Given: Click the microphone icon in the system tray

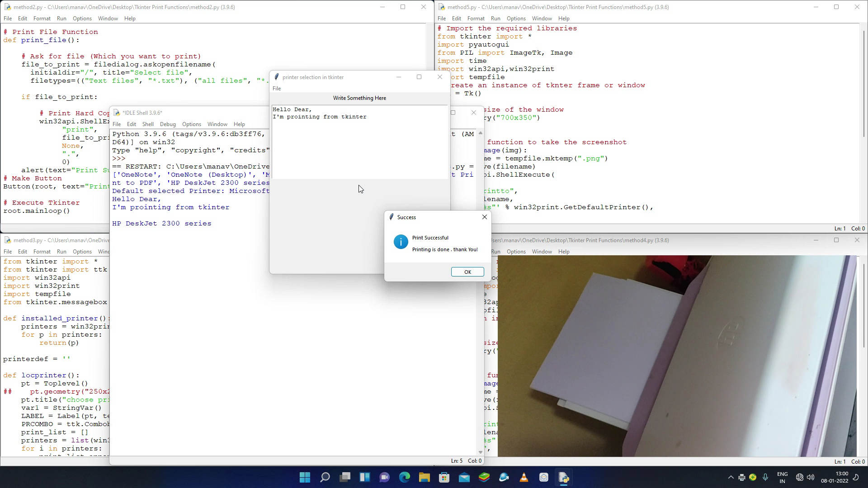Looking at the screenshot, I should 765,477.
